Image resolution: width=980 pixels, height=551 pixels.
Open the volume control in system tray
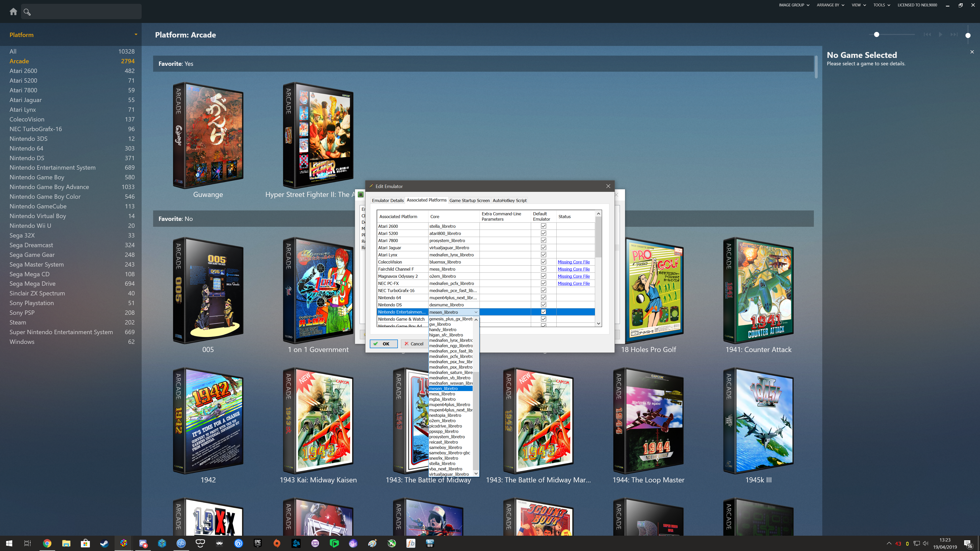(926, 543)
